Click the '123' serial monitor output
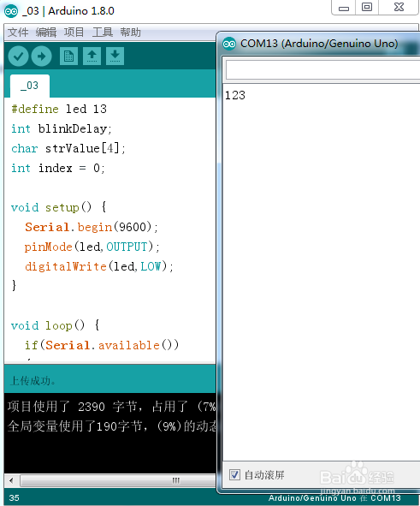Viewport: 420px width, 506px height. [235, 95]
